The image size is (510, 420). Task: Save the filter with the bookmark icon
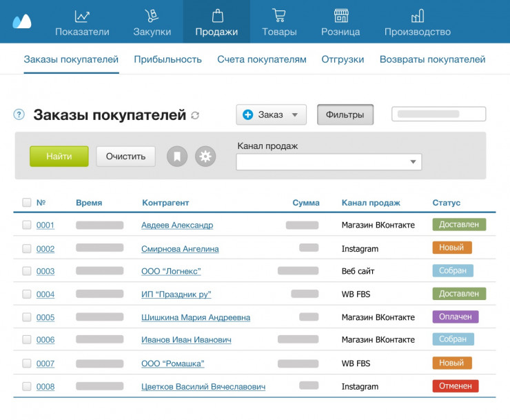pyautogui.click(x=177, y=157)
